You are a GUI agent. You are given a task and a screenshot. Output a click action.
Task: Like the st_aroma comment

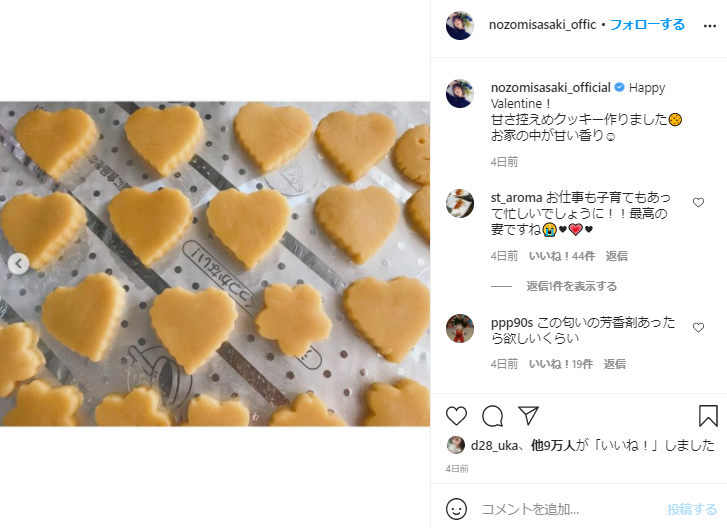coord(698,203)
